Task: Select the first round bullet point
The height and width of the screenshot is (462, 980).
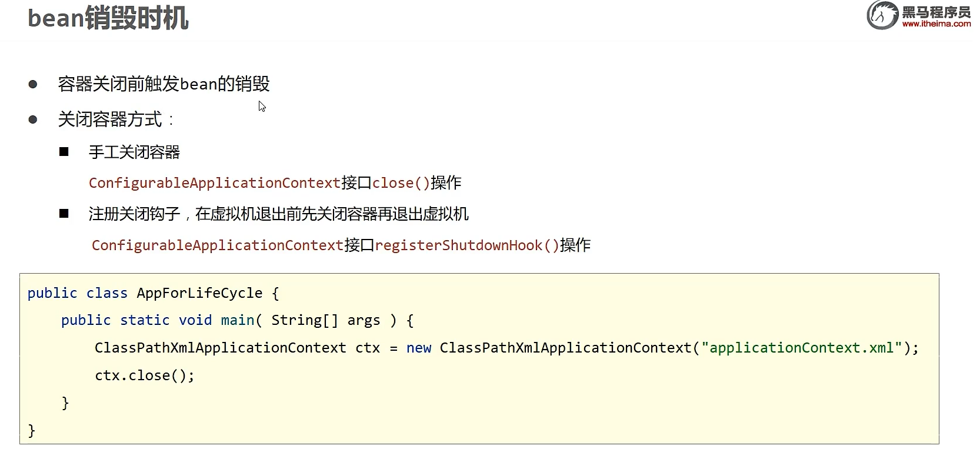Action: point(33,85)
